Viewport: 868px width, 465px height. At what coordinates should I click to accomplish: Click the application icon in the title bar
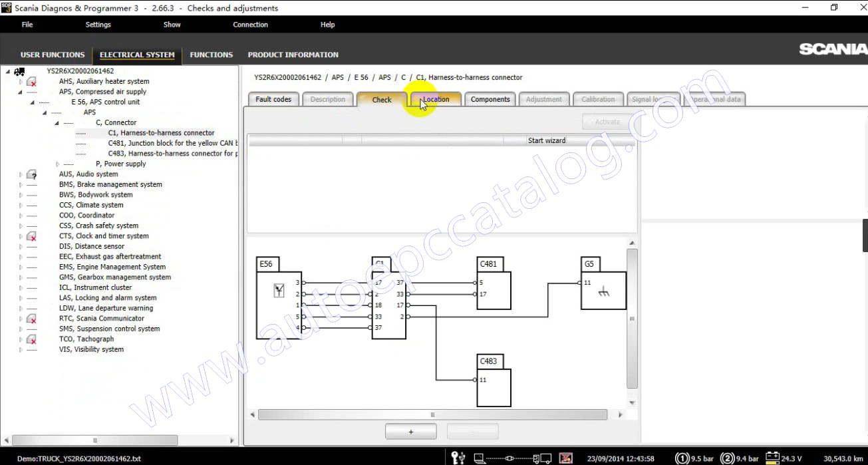(x=7, y=7)
